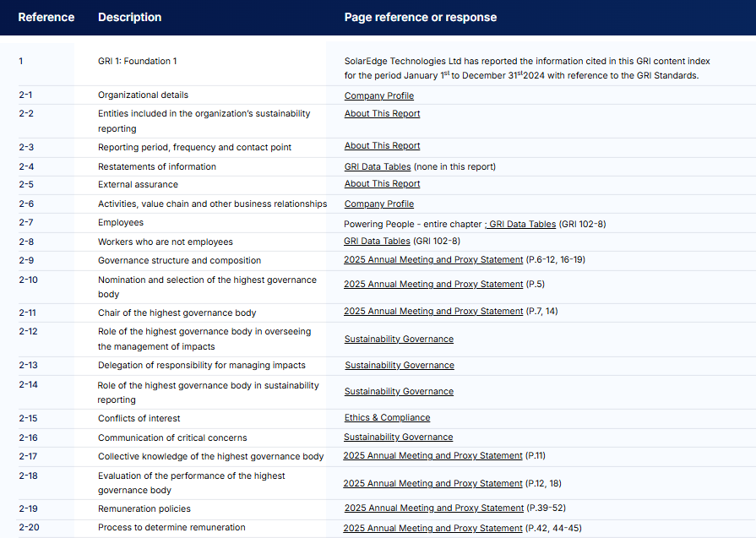The height and width of the screenshot is (538, 756).
Task: Select the Restatements of information description
Action: point(157,166)
